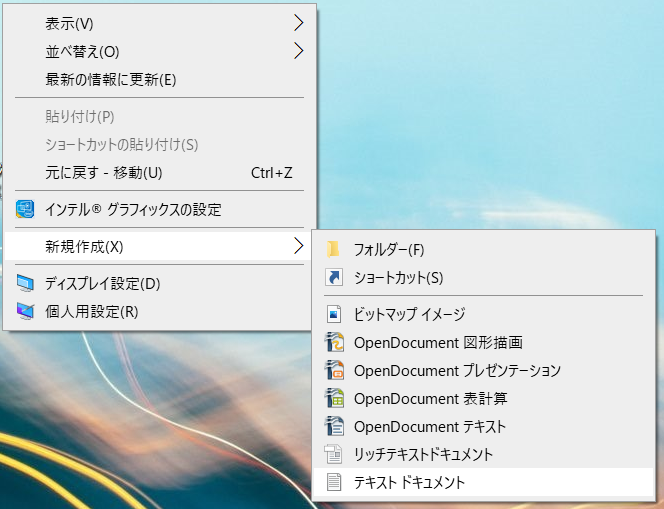This screenshot has height=509, width=664.
Task: Click the OpenDocument 表計算 spreadsheet icon
Action: (334, 398)
